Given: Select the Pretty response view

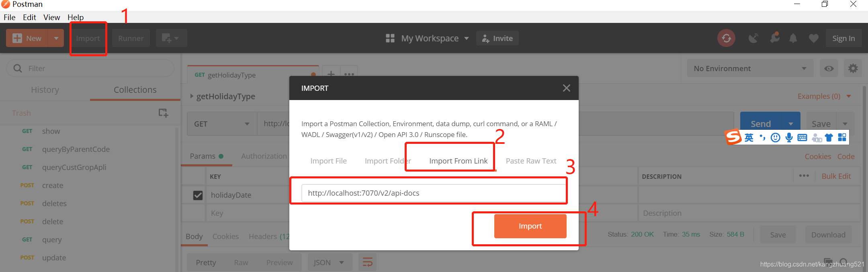Looking at the screenshot, I should coord(206,262).
